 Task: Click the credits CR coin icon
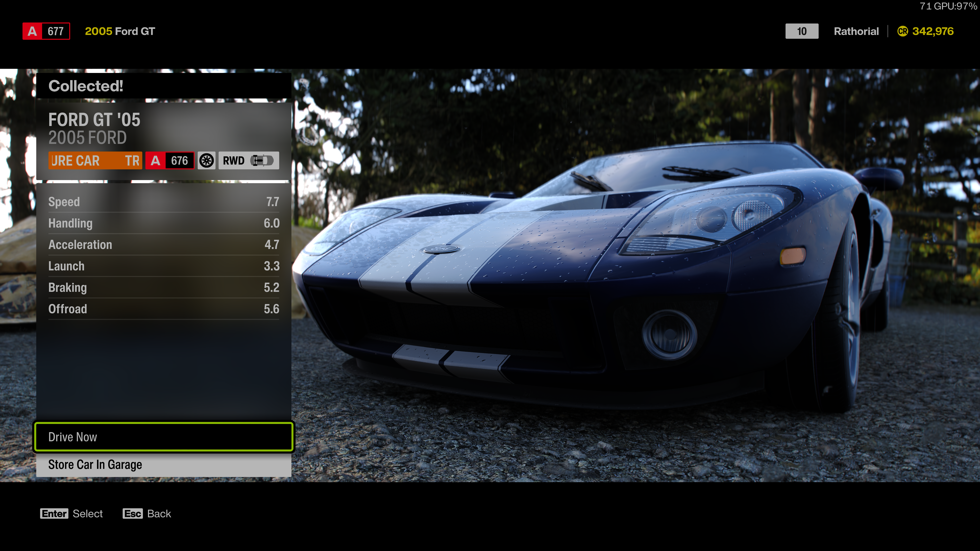[902, 31]
